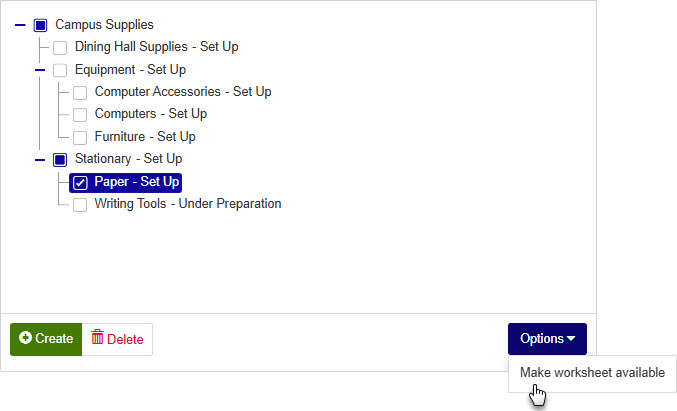Enable the Writing Tools checkbox
The height and width of the screenshot is (411, 677).
80,204
